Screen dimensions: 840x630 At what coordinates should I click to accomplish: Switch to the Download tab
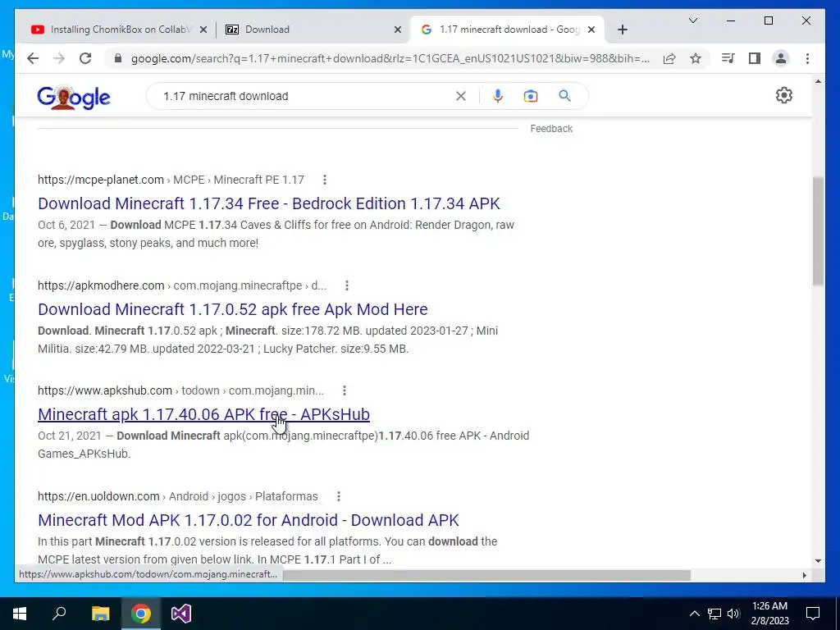coord(313,30)
